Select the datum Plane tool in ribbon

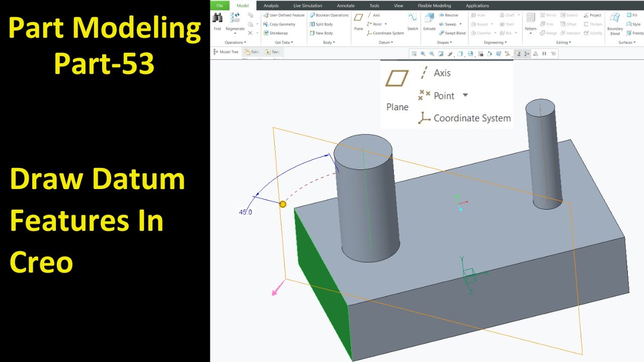[x=358, y=22]
